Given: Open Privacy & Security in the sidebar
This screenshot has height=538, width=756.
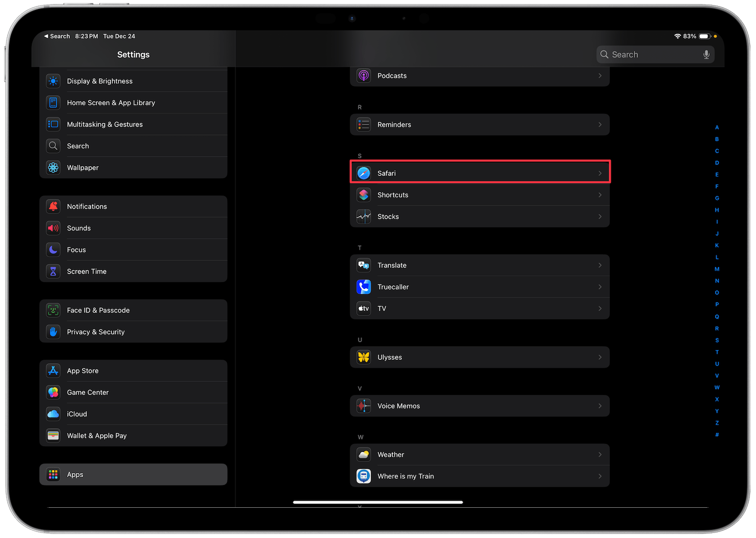Looking at the screenshot, I should pos(133,332).
